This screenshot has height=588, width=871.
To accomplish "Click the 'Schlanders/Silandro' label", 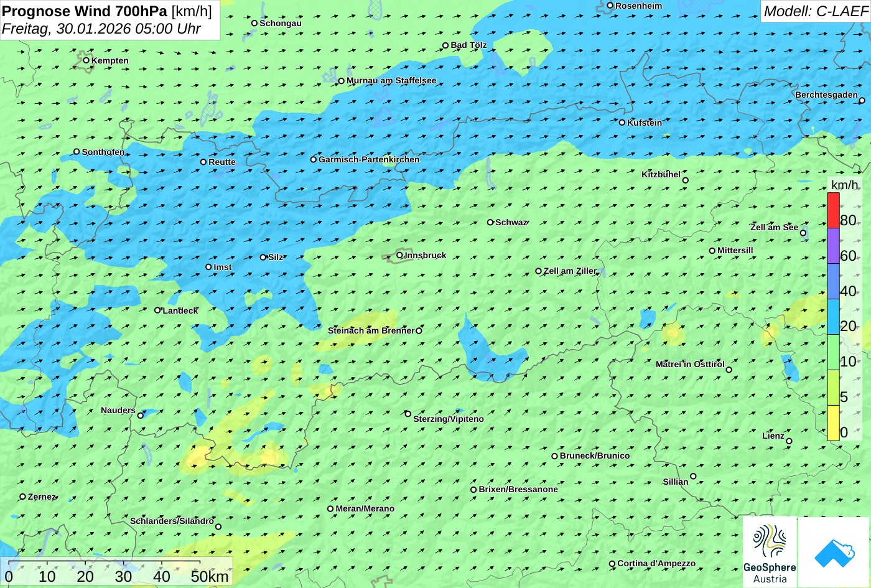I will pos(172,521).
